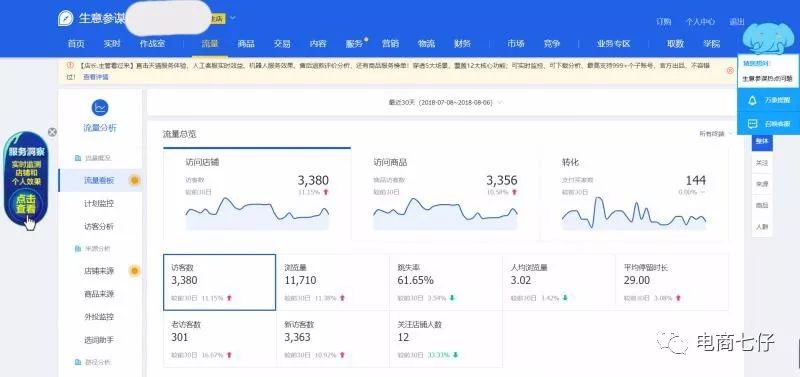Select the 平均停留时长 29.00 metric tile
Image resolution: width=800 pixels, height=377 pixels.
pyautogui.click(x=672, y=282)
